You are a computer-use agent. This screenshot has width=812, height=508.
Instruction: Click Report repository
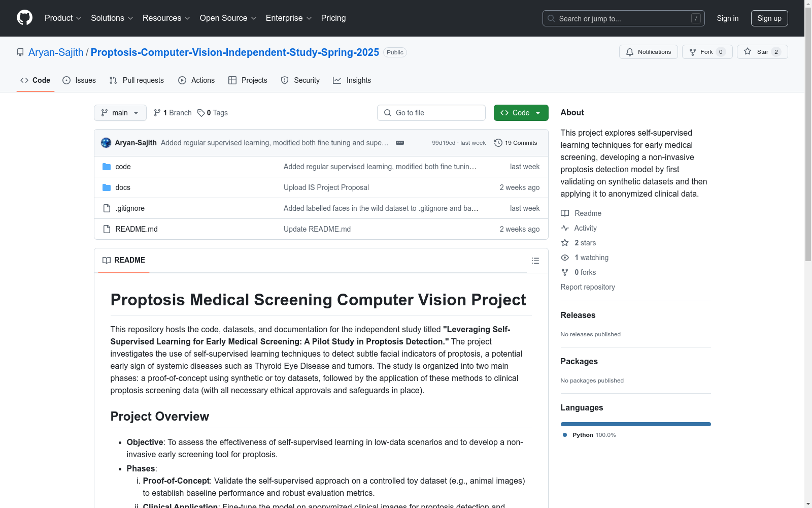coord(588,287)
